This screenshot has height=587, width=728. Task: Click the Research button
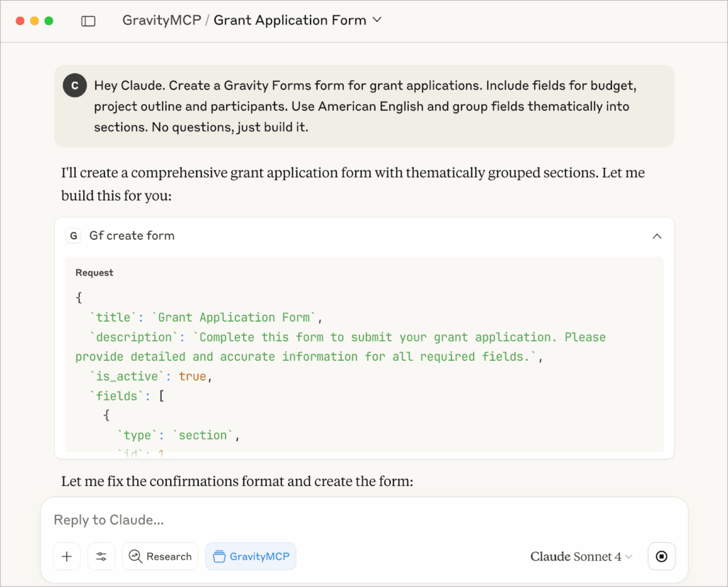(160, 556)
